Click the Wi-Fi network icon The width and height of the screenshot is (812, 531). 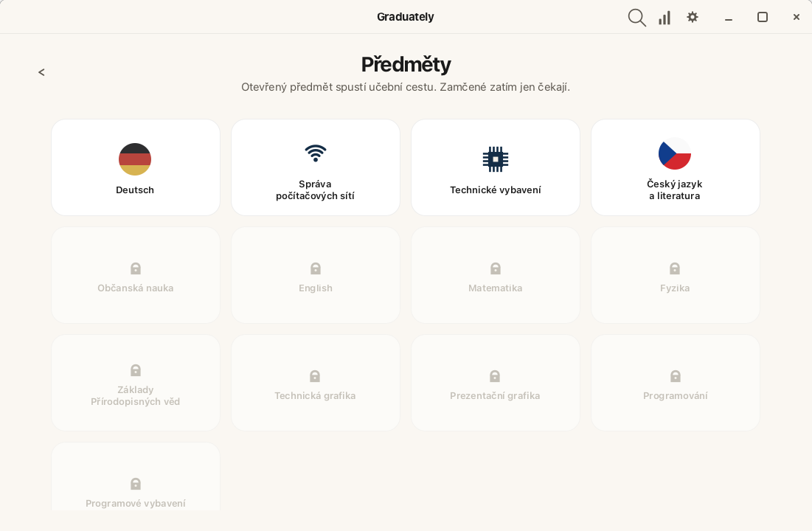[x=316, y=153]
